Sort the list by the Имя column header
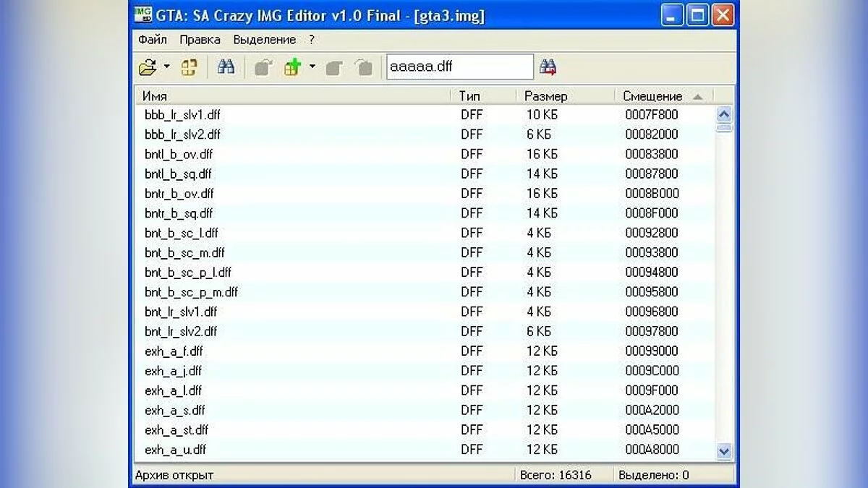Viewport: 868px width, 488px height. tap(292, 95)
